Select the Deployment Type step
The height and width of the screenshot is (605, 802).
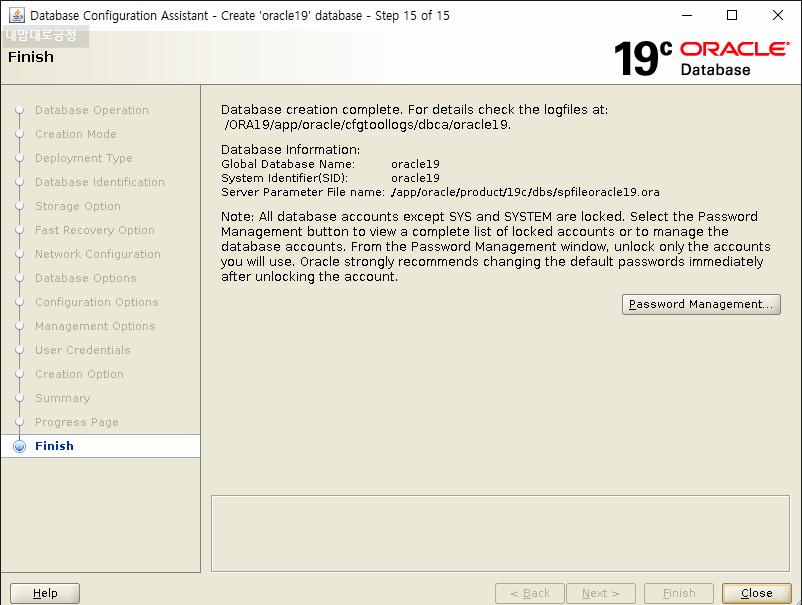pyautogui.click(x=84, y=158)
